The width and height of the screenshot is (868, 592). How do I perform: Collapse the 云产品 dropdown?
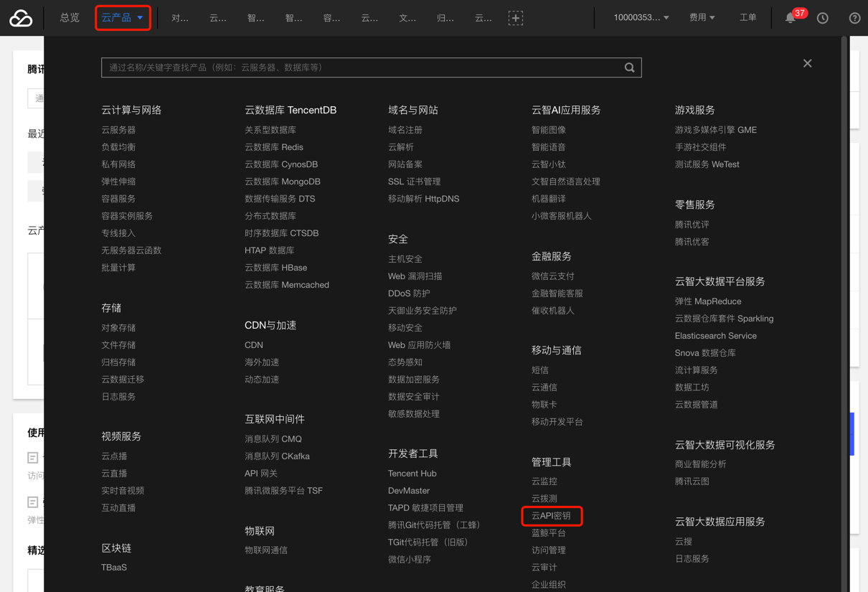[123, 18]
